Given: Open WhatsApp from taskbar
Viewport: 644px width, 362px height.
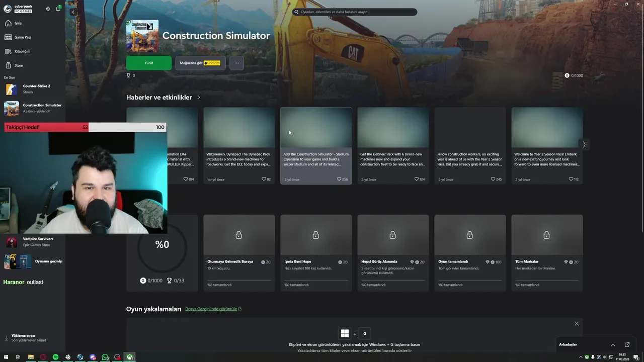Looking at the screenshot, I should [x=105, y=357].
